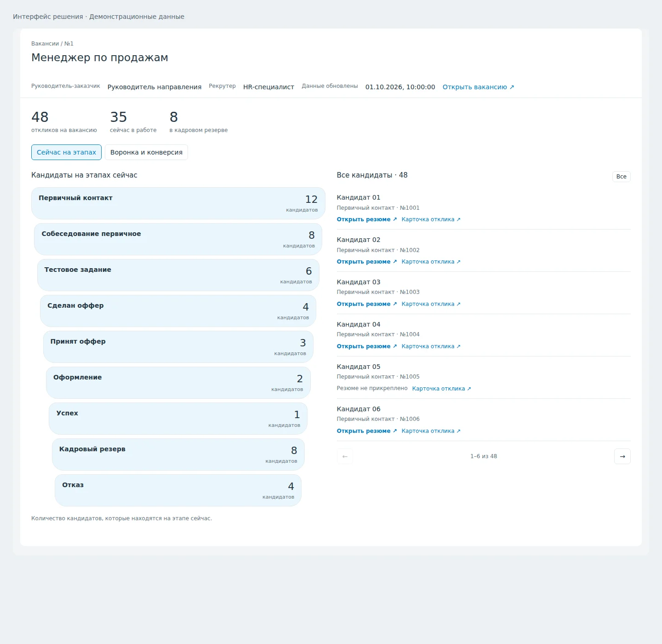Click the «Вакансии / №1» breadcrumb

point(52,44)
